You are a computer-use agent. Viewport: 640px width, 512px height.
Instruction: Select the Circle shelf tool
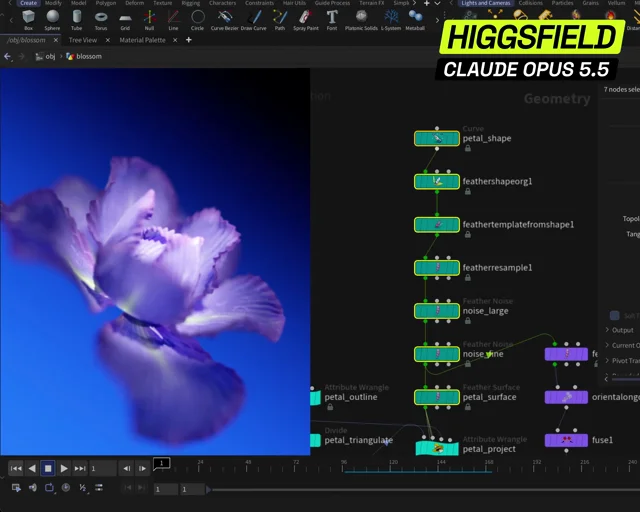[x=198, y=20]
